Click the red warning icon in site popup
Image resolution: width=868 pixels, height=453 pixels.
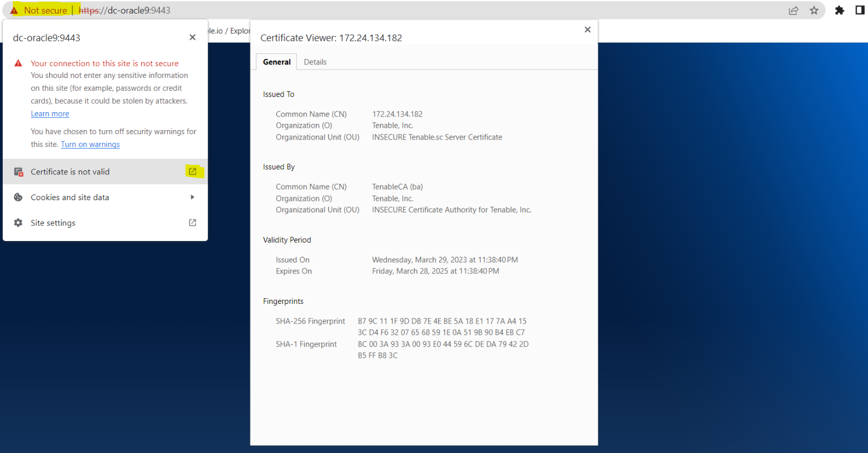pyautogui.click(x=19, y=63)
